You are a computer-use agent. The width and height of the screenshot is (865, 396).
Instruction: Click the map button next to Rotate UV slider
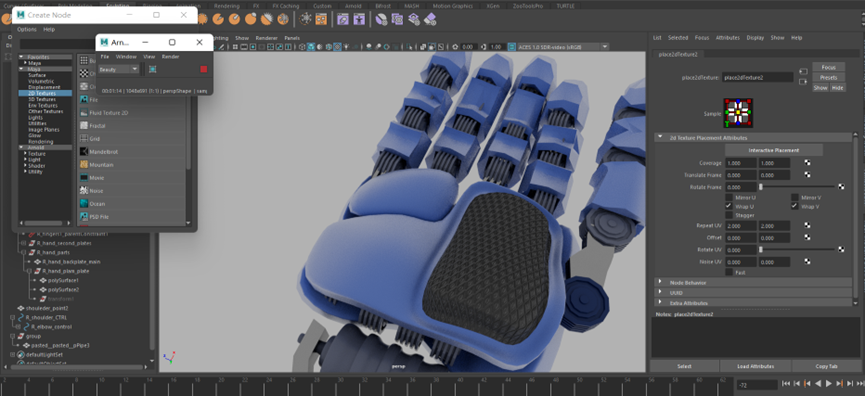841,249
